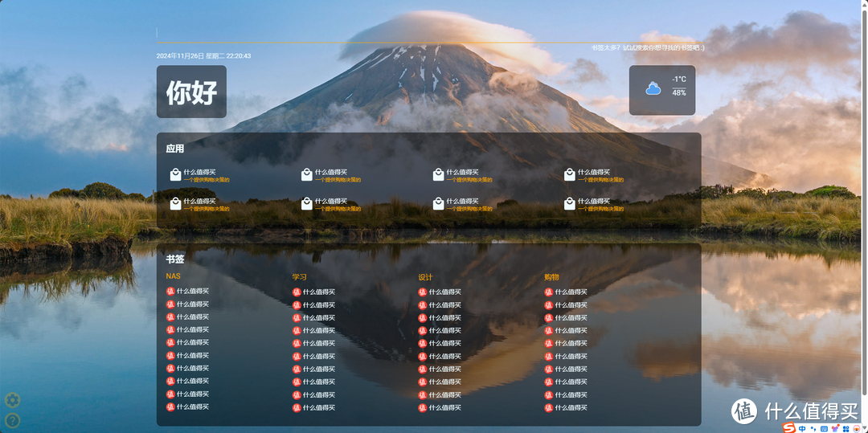Click the red 值 icon of first 设计 bookmark
Image resolution: width=868 pixels, height=433 pixels.
[x=423, y=292]
